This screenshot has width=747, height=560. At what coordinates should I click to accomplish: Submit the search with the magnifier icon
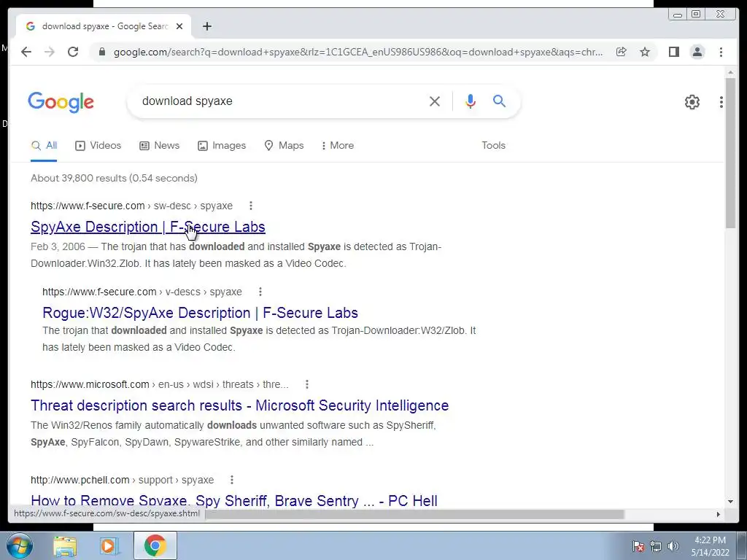click(x=499, y=101)
